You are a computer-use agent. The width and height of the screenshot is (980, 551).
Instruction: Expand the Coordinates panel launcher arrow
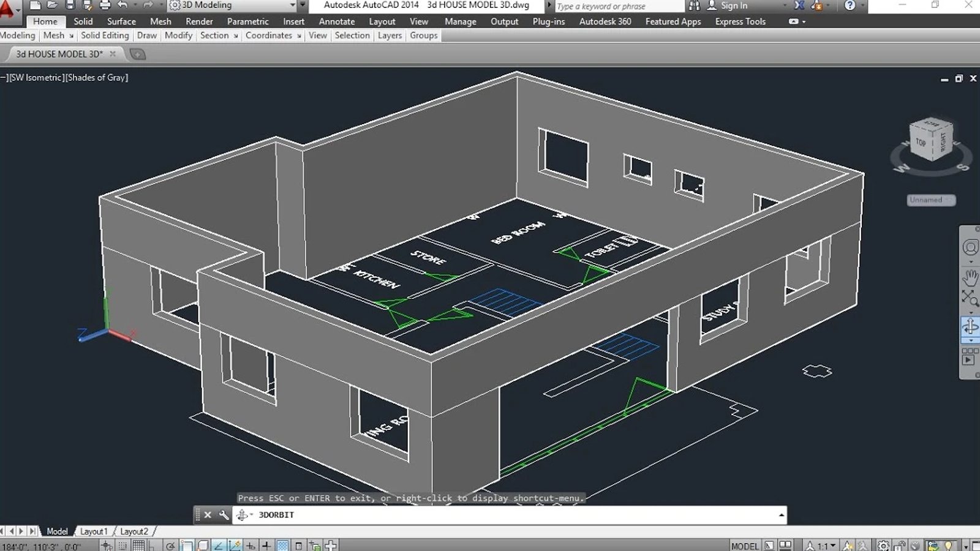point(299,36)
